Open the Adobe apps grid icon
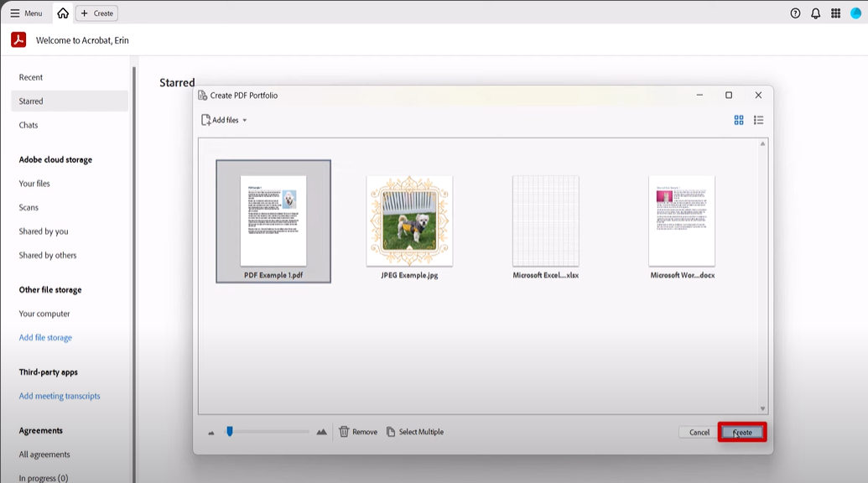Viewport: 868px width, 483px height. coord(834,13)
